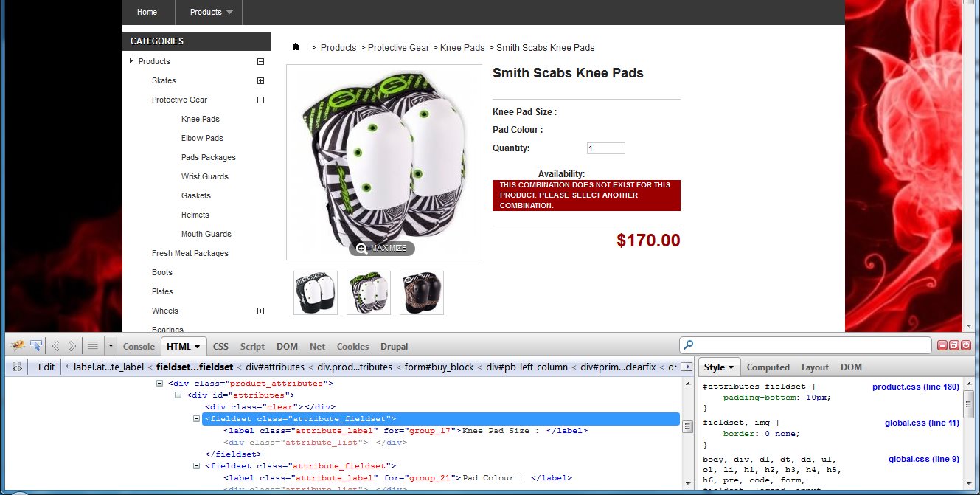Open Elbow Pads category
The image size is (980, 495).
[x=202, y=138]
